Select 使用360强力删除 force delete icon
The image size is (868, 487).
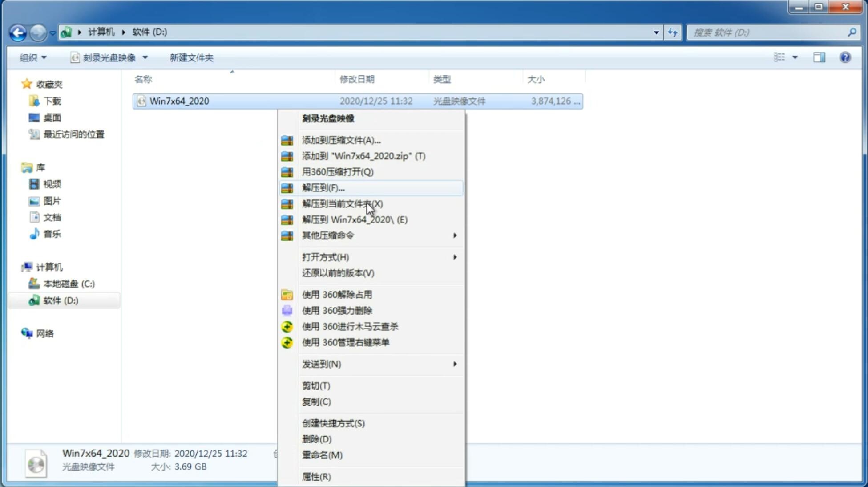pyautogui.click(x=287, y=310)
